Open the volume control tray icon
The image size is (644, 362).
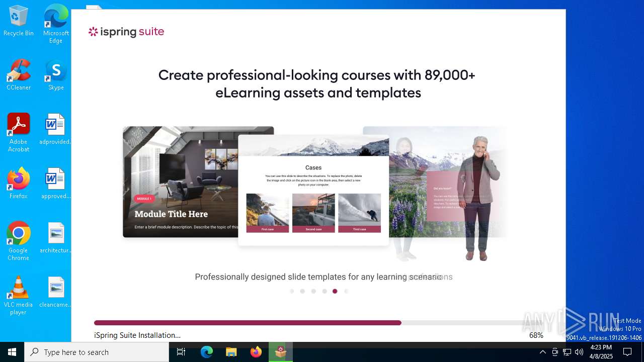point(579,352)
